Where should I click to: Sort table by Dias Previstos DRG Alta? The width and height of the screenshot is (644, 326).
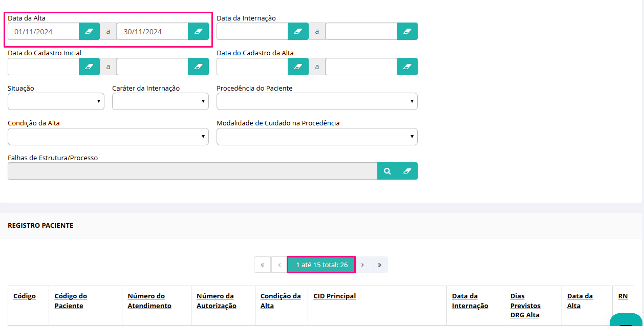coord(525,306)
